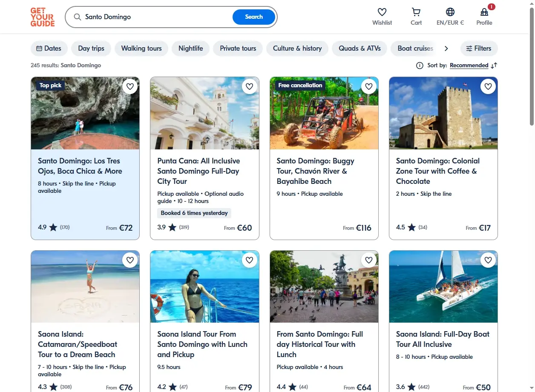535x392 pixels.
Task: Click the beach photo of Saona Catamaran tour
Action: tap(85, 286)
